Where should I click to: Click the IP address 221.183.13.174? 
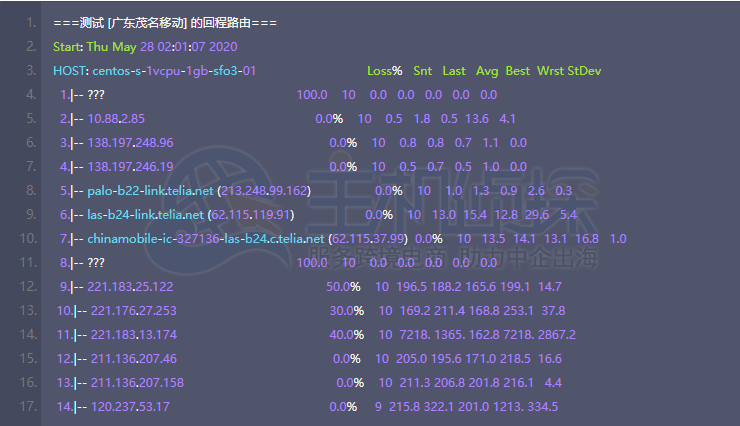[133, 335]
